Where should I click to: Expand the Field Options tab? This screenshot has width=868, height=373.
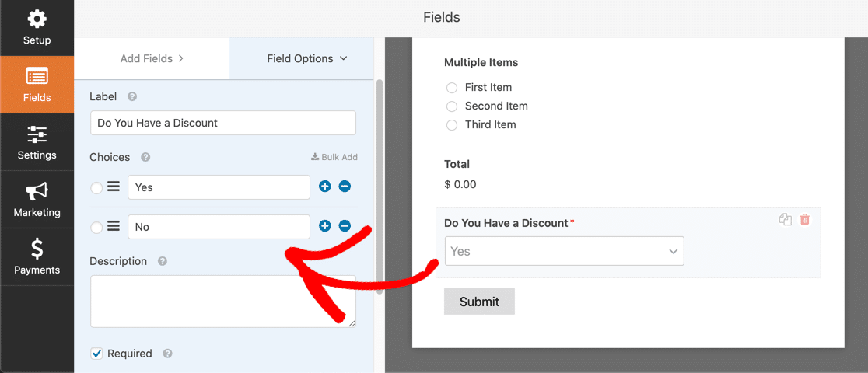[306, 58]
